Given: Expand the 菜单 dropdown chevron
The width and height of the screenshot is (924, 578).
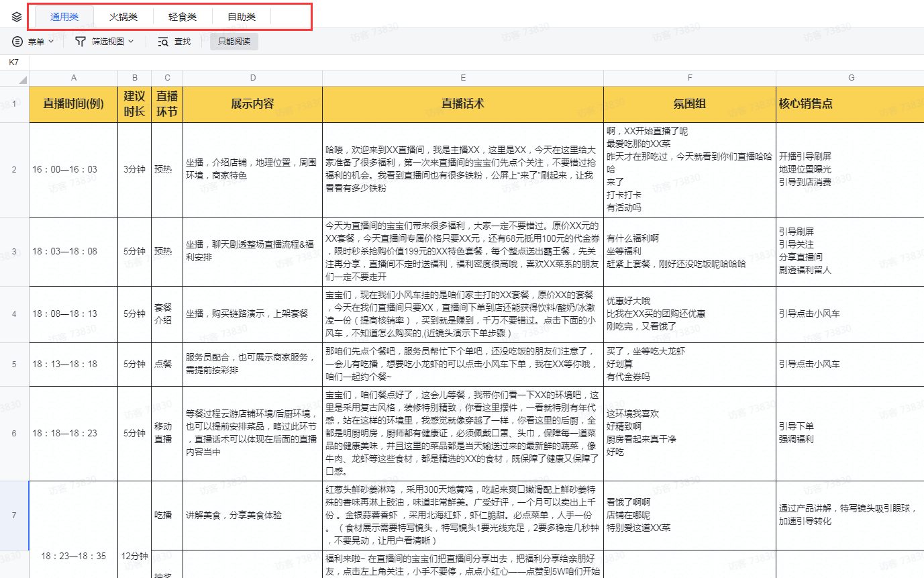Looking at the screenshot, I should 50,41.
